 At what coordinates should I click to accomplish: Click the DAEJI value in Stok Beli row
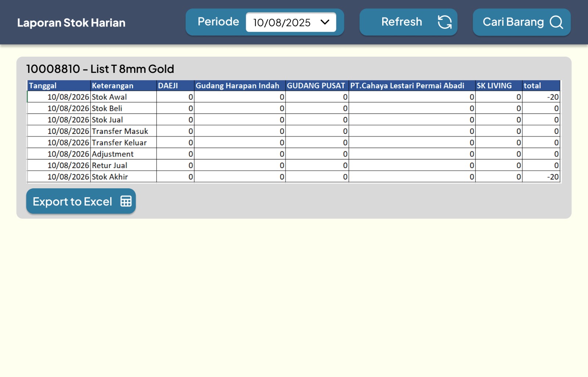pyautogui.click(x=175, y=109)
